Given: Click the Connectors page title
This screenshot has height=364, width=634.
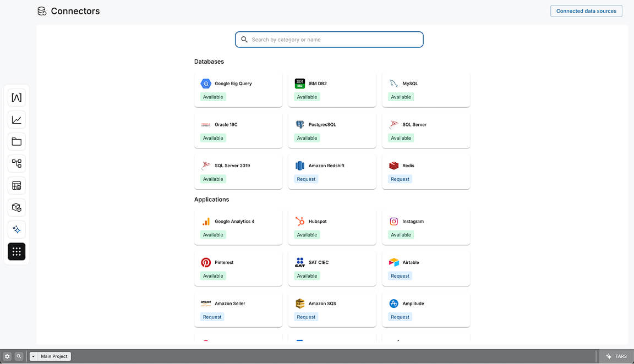Looking at the screenshot, I should 75,12.
